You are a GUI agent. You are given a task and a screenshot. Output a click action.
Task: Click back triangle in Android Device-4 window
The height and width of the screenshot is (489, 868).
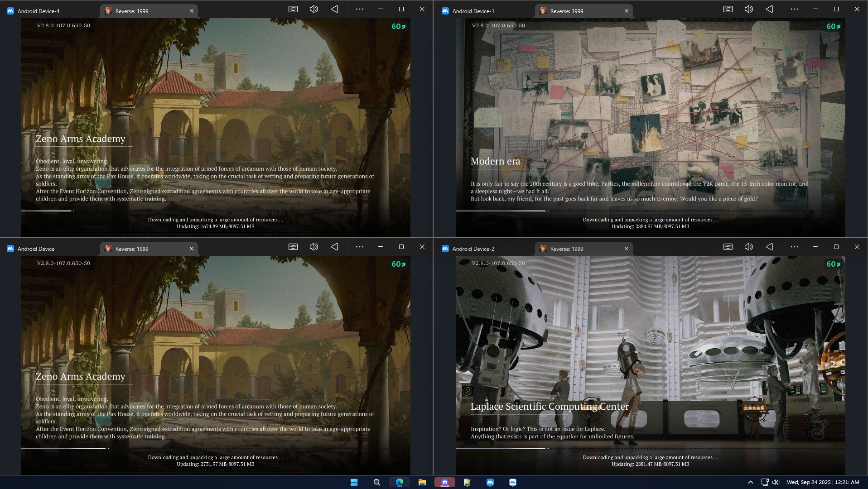[x=335, y=9]
